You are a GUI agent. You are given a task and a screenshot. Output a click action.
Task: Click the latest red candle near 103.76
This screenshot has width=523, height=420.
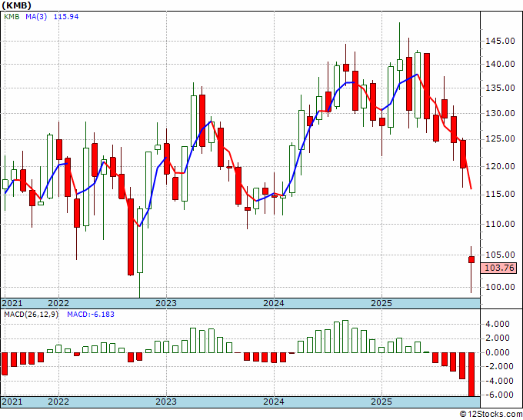[471, 259]
